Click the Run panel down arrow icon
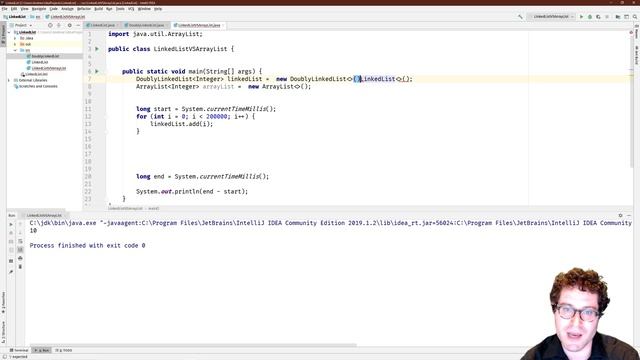 pyautogui.click(x=20, y=233)
